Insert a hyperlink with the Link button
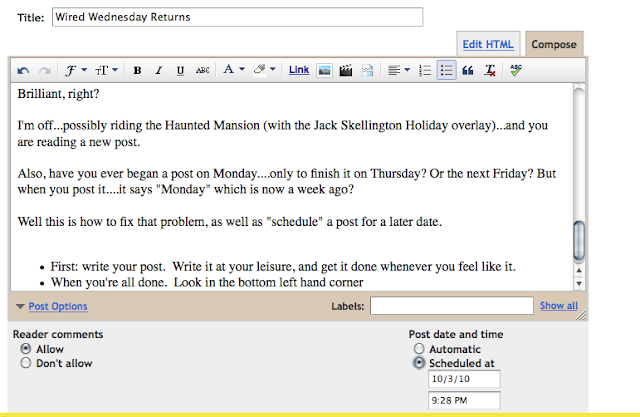Viewport: 640px width, 417px height. [x=299, y=70]
